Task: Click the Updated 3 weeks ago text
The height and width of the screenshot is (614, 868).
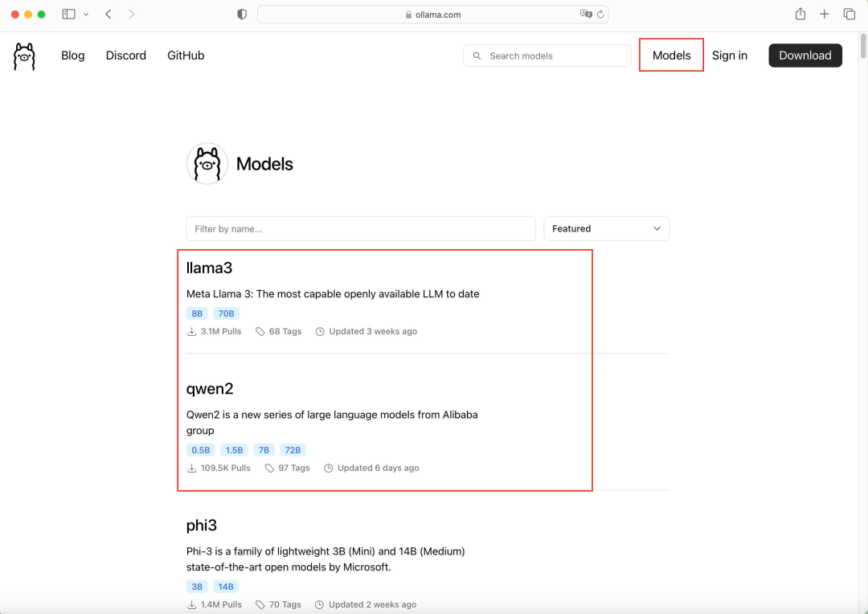Action: tap(373, 332)
